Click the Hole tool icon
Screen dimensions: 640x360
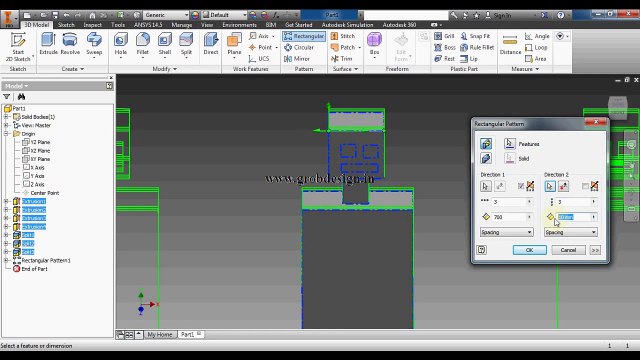120,40
